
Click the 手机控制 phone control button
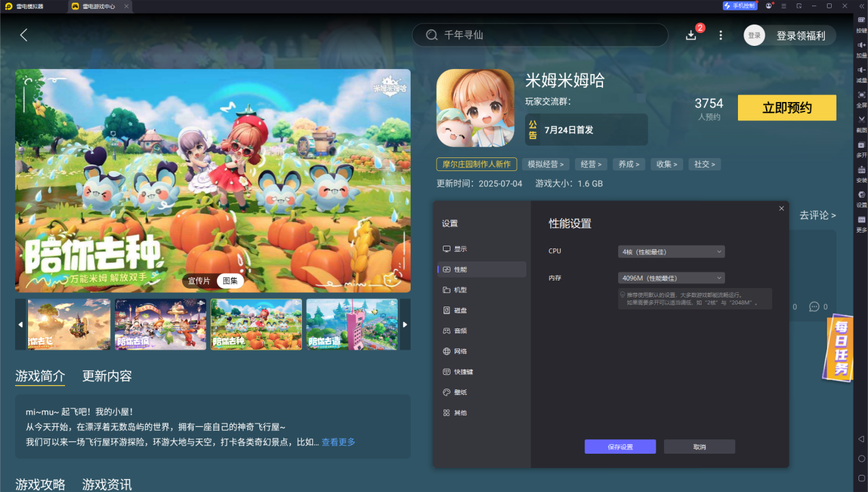(740, 5)
